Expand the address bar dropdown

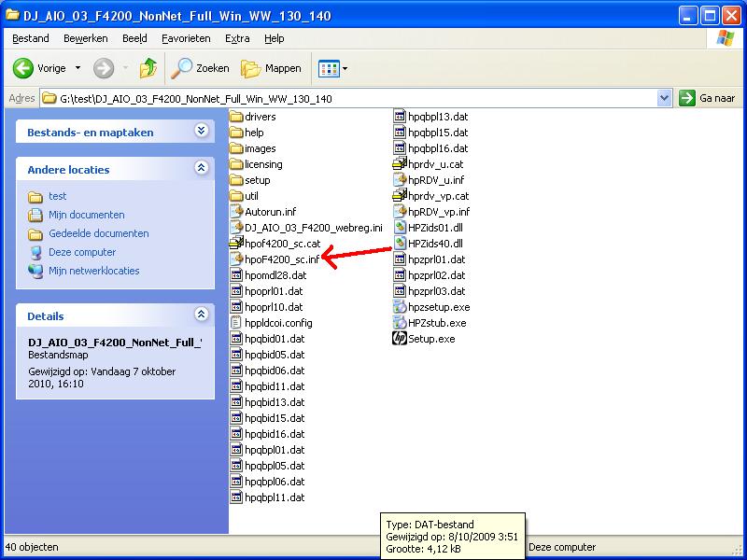pos(664,99)
